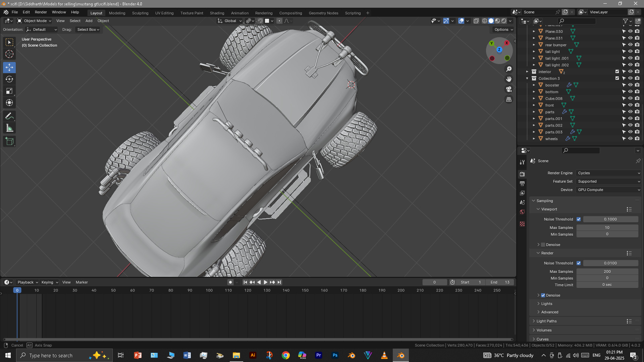Click the Render Max Samples field

click(607, 271)
